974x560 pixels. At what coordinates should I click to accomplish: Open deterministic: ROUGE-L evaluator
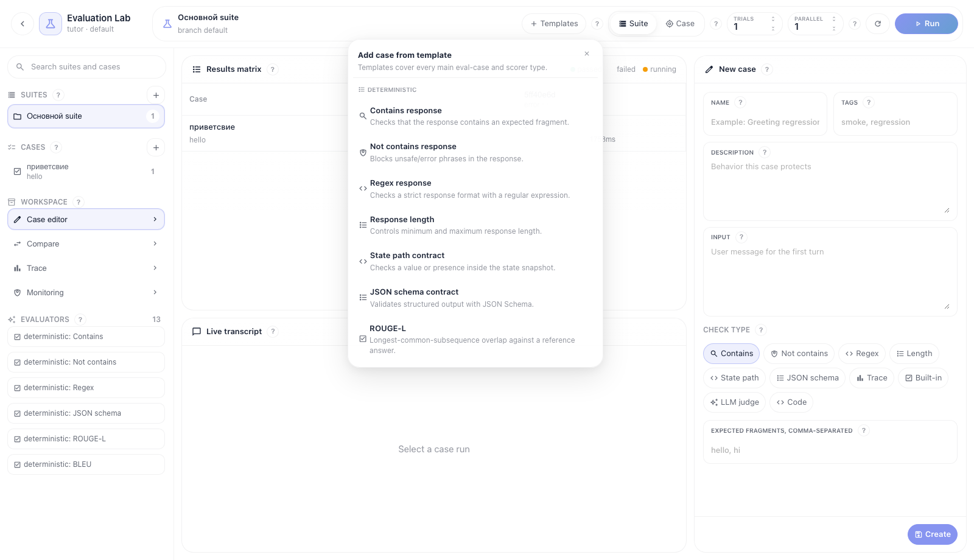tap(86, 439)
